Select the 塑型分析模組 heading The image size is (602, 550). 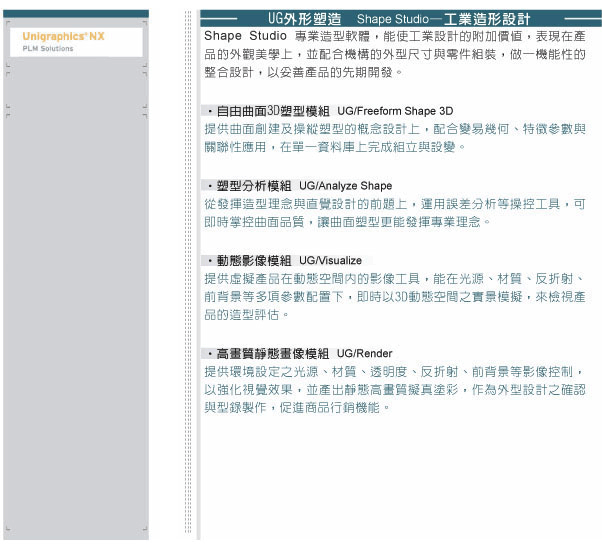pyautogui.click(x=254, y=186)
